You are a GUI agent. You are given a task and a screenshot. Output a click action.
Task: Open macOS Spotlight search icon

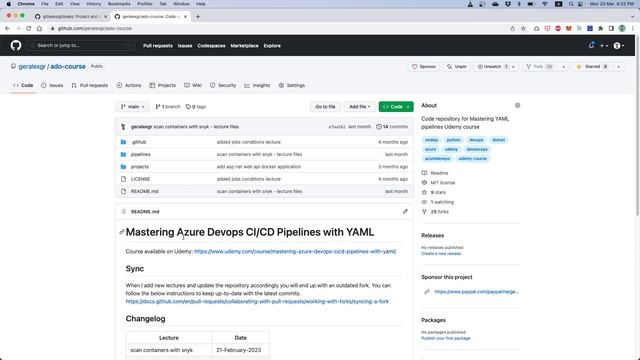point(571,4)
